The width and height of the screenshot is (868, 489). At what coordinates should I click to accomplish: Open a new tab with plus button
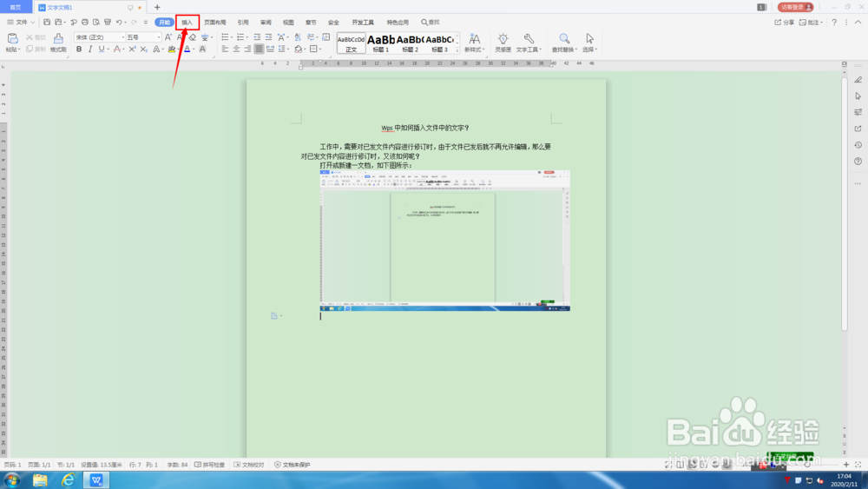pyautogui.click(x=157, y=7)
